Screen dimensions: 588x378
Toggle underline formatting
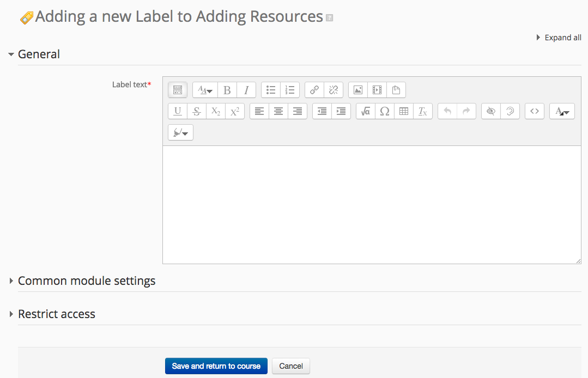(178, 111)
